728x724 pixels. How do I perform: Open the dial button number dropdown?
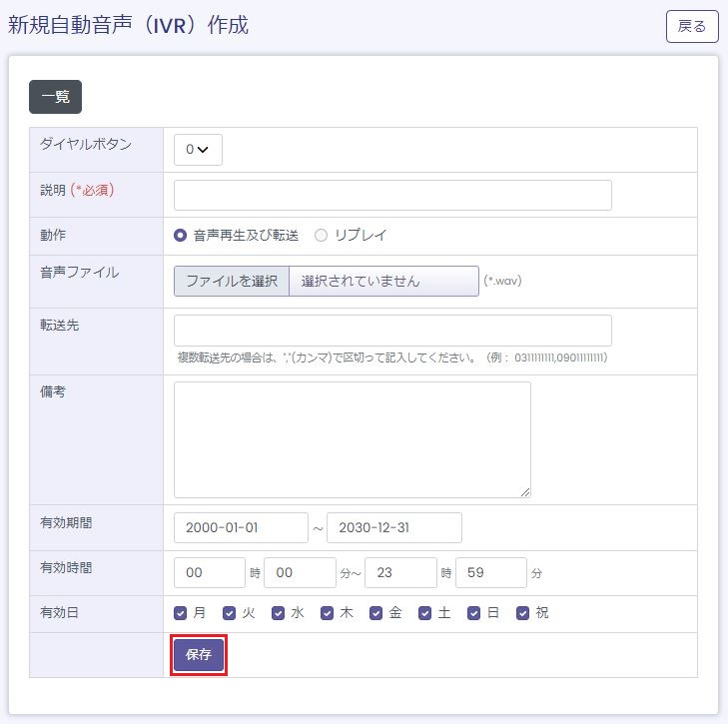pos(198,150)
